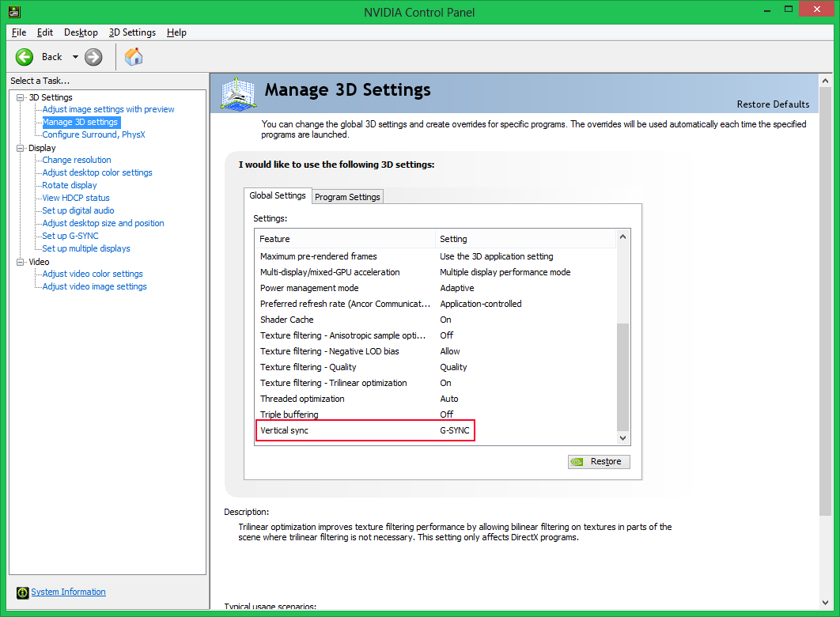Select Texture filtering Negative LOD bias row
This screenshot has height=617, width=840.
point(436,351)
